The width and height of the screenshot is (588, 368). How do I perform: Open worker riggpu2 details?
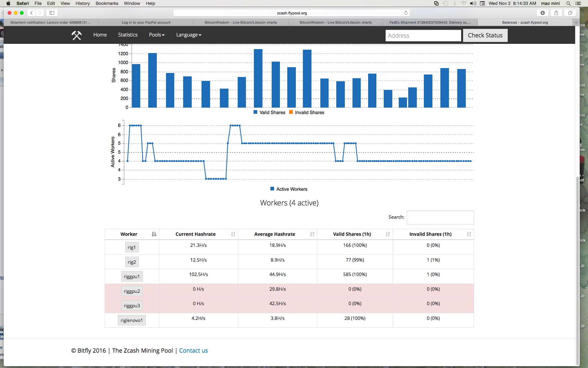(x=132, y=291)
